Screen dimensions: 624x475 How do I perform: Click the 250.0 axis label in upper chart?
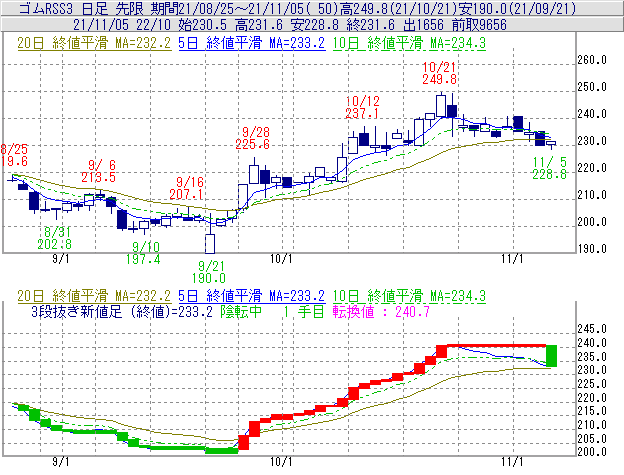pos(592,87)
